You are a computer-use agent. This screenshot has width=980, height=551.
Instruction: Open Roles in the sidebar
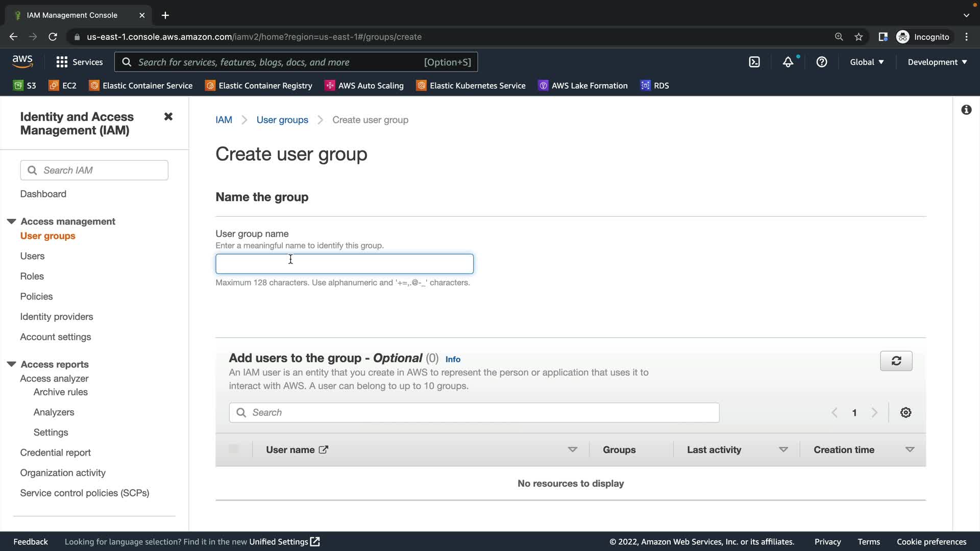pyautogui.click(x=32, y=276)
